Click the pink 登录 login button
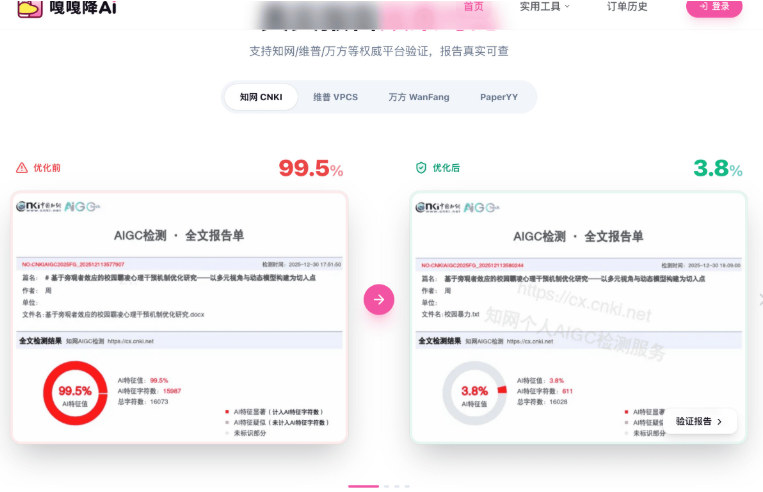 tap(714, 7)
